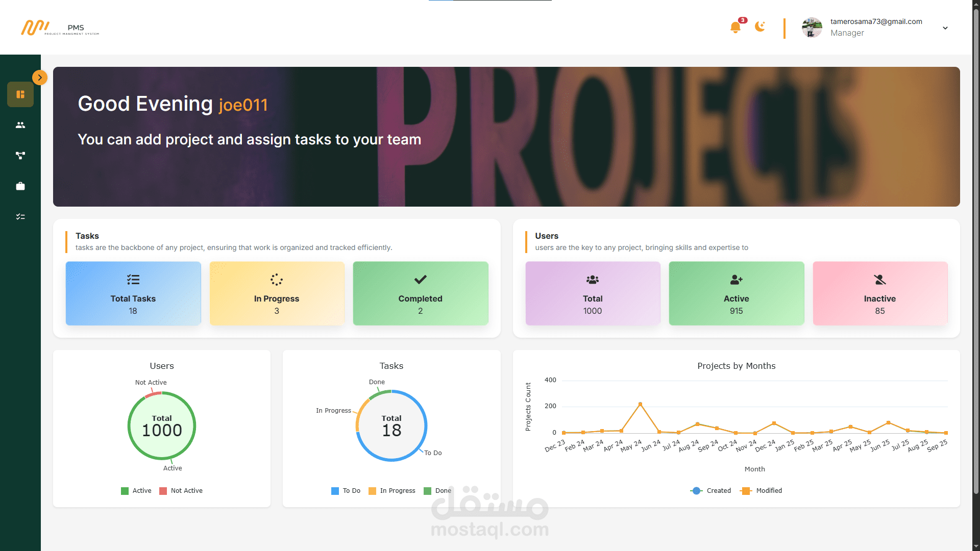
Task: Click the Tasks section heading
Action: tap(87, 236)
